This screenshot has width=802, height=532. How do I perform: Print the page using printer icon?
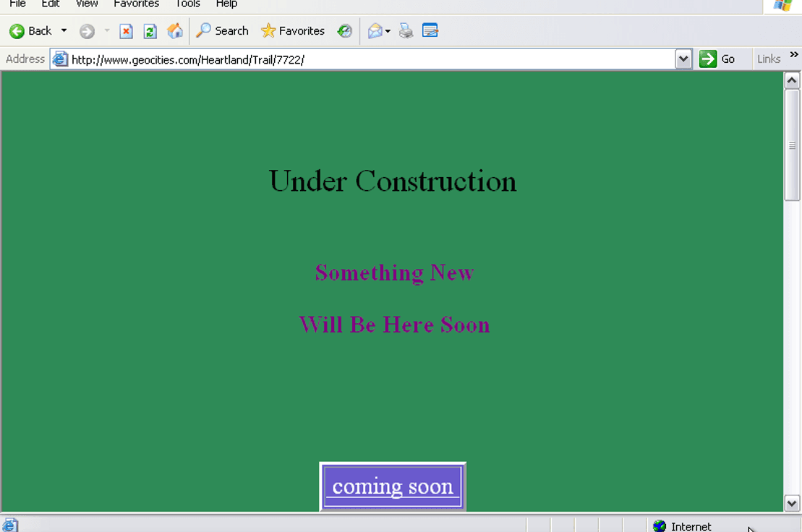pyautogui.click(x=406, y=31)
